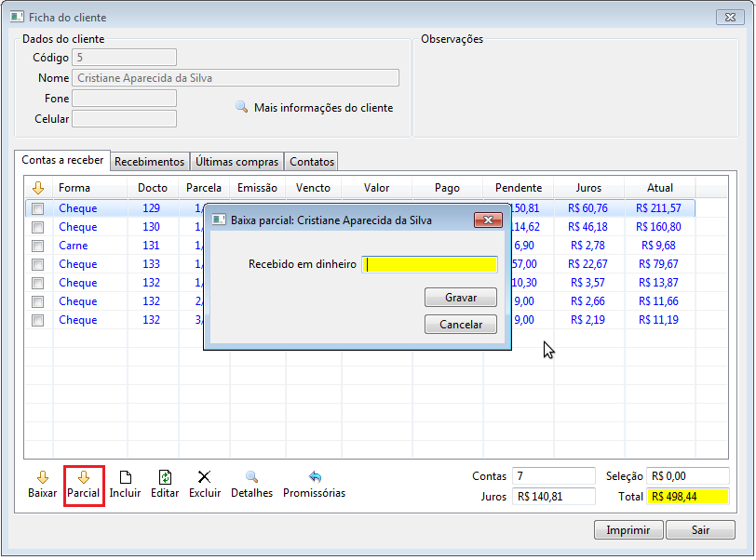Click the Baixa parcial dialog title icon
Screen dimensions: 756x560
pyautogui.click(x=219, y=220)
